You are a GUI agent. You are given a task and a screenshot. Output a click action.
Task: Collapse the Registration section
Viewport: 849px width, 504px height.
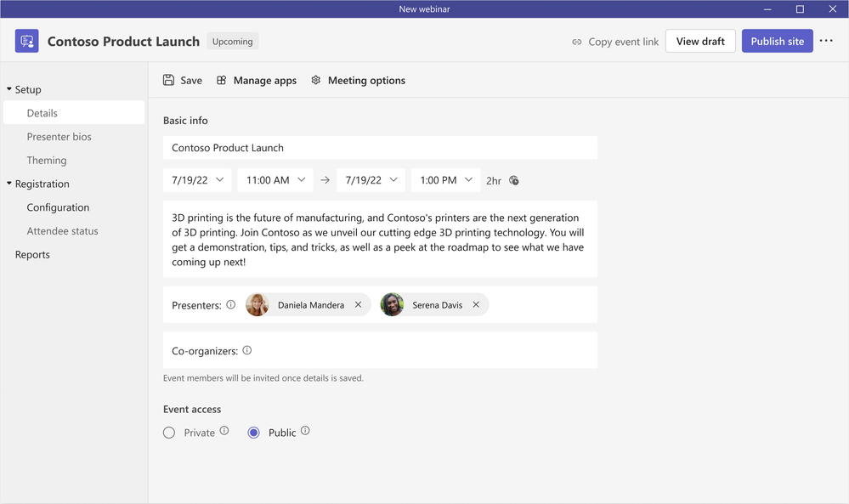point(9,184)
